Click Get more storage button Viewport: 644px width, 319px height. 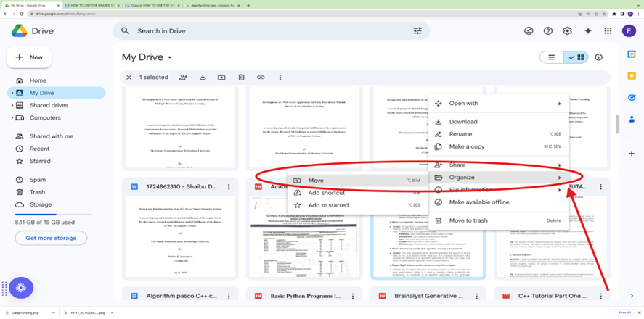[51, 238]
